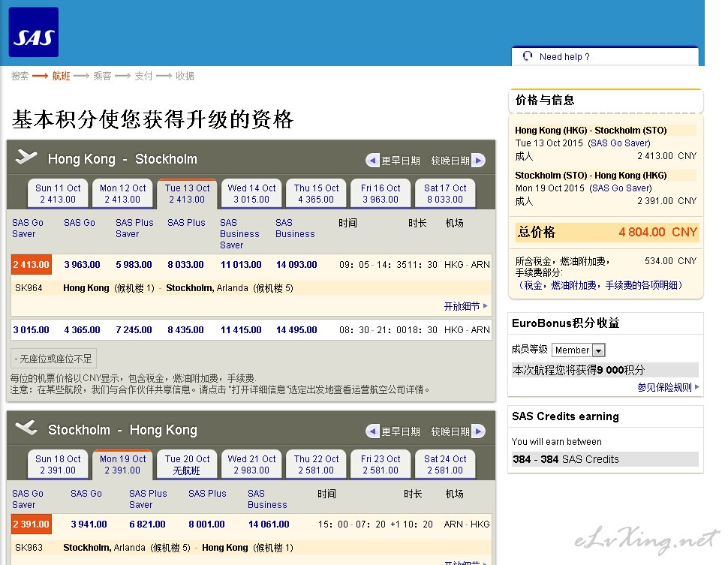Choose SAS Business Saver fare 11 013.00
The height and width of the screenshot is (565, 728).
(241, 265)
